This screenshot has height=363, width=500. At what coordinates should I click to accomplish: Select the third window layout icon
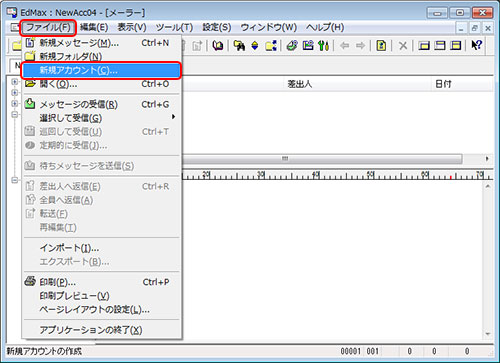point(456,46)
